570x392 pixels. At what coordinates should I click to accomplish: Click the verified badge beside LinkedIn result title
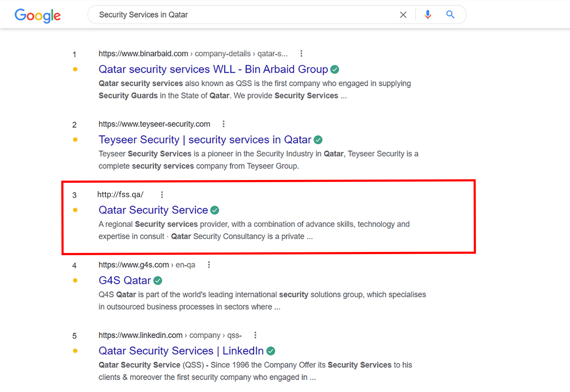click(x=271, y=351)
